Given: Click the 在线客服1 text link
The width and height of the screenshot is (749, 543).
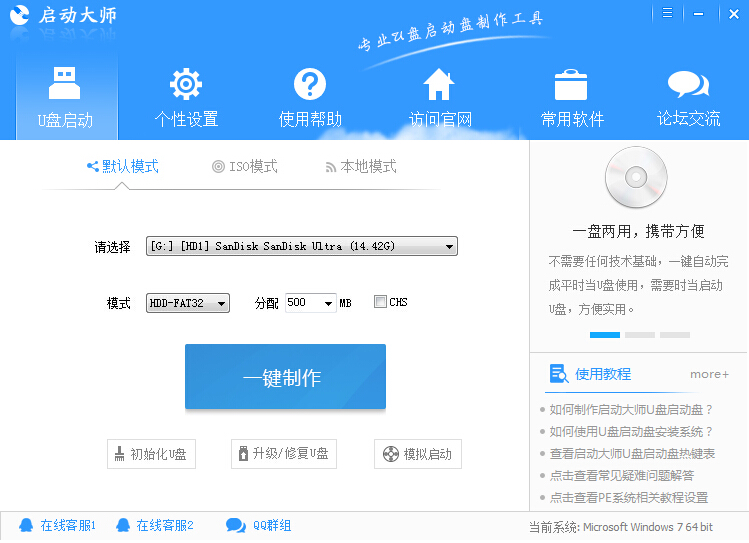Looking at the screenshot, I should tap(68, 526).
